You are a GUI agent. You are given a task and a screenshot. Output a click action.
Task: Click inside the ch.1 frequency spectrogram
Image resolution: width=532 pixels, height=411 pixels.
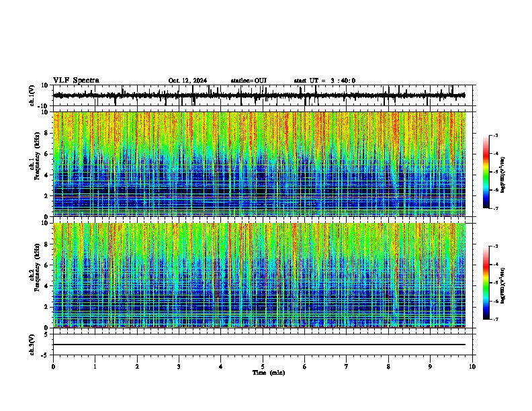coord(259,164)
